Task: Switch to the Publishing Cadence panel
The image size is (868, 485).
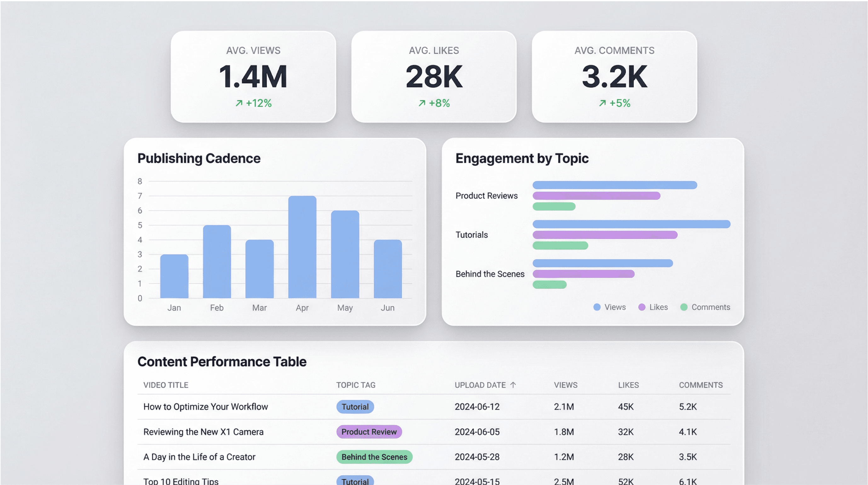Action: point(198,158)
